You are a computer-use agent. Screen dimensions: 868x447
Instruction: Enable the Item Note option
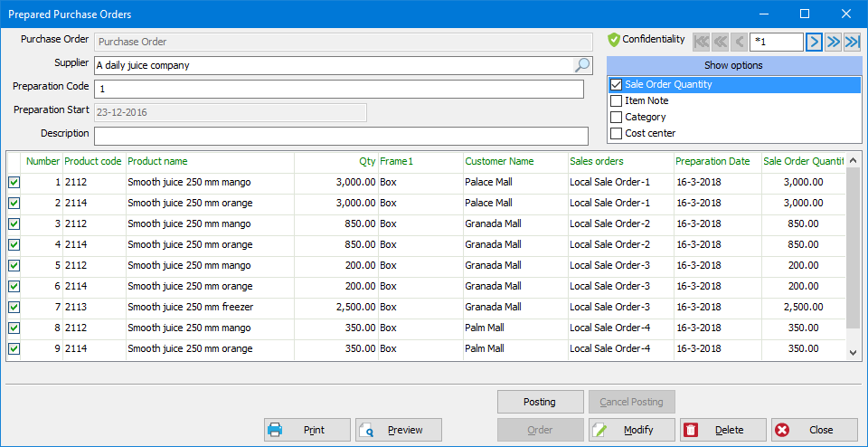[x=616, y=100]
